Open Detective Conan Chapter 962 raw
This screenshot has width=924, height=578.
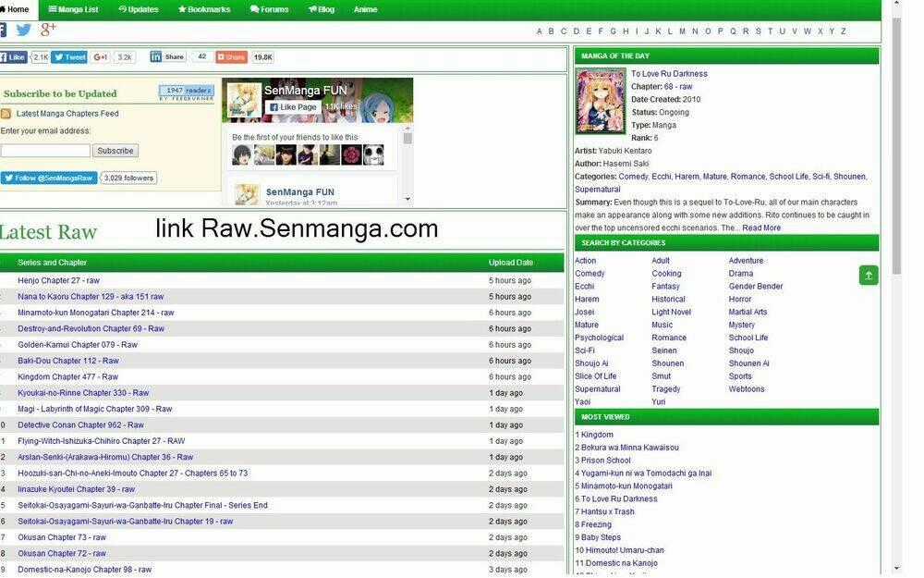coord(80,425)
